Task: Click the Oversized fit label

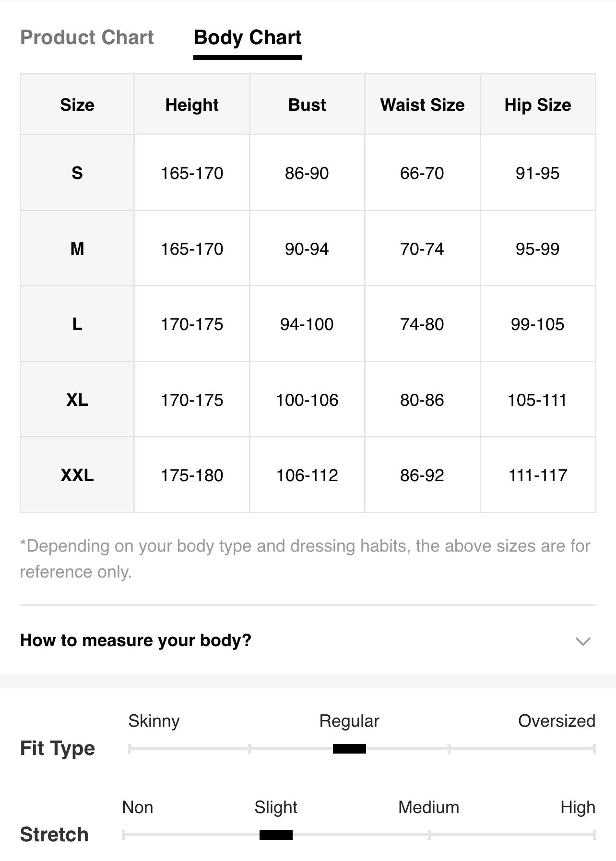Action: click(x=557, y=720)
